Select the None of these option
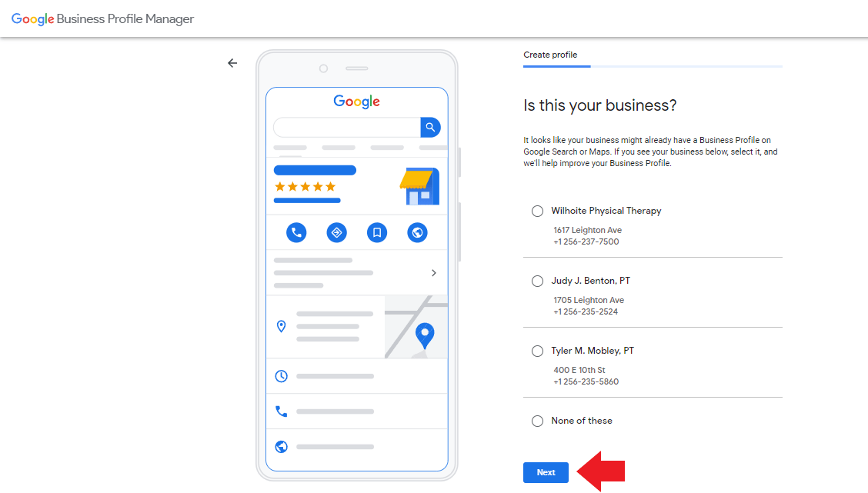The image size is (868, 493). pyautogui.click(x=537, y=421)
